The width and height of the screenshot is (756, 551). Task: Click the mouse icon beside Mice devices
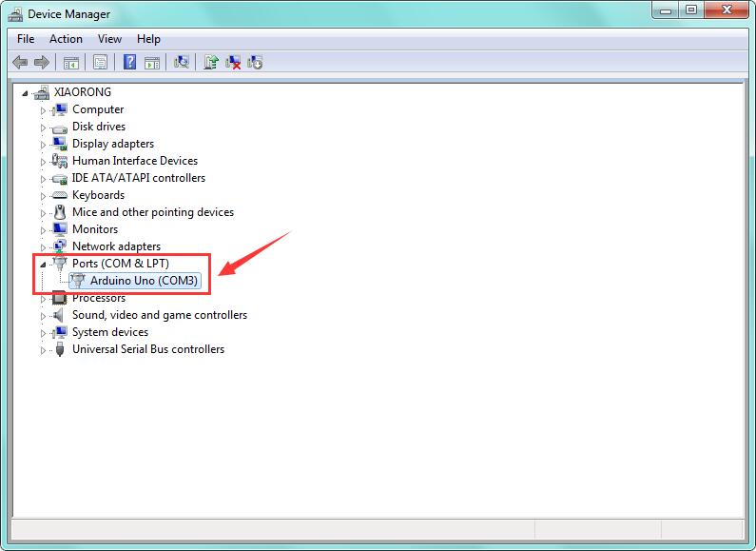pos(60,212)
